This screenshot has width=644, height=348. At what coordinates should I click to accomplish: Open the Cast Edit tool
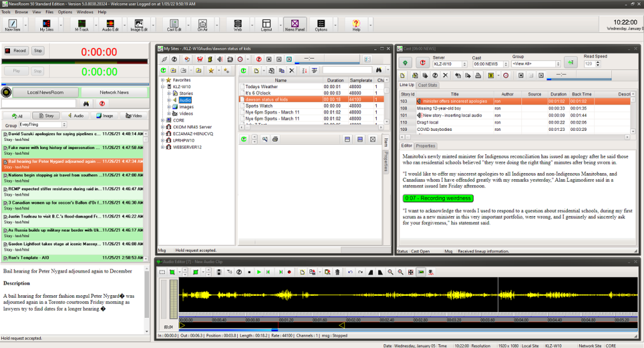[174, 25]
